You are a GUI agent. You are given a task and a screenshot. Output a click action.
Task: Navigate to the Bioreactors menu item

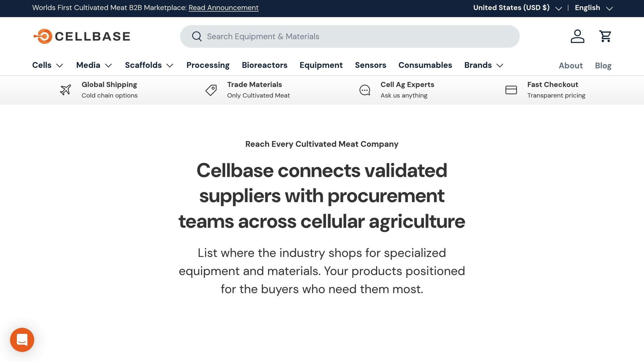(264, 65)
